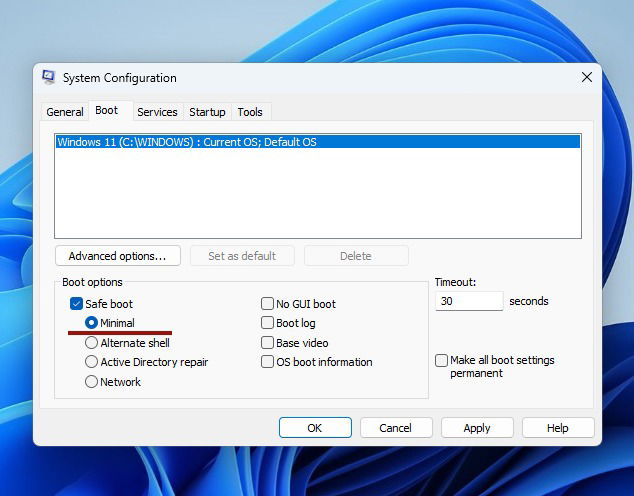Select the Minimal radio option
Screen dimensions: 634x496
click(91, 323)
